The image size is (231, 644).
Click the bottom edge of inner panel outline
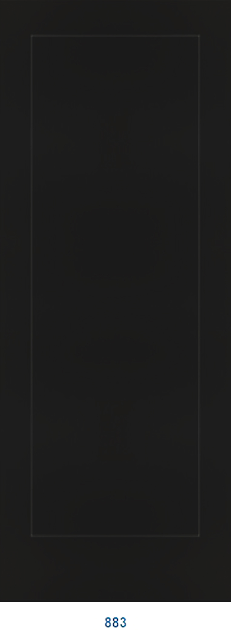tap(115, 536)
